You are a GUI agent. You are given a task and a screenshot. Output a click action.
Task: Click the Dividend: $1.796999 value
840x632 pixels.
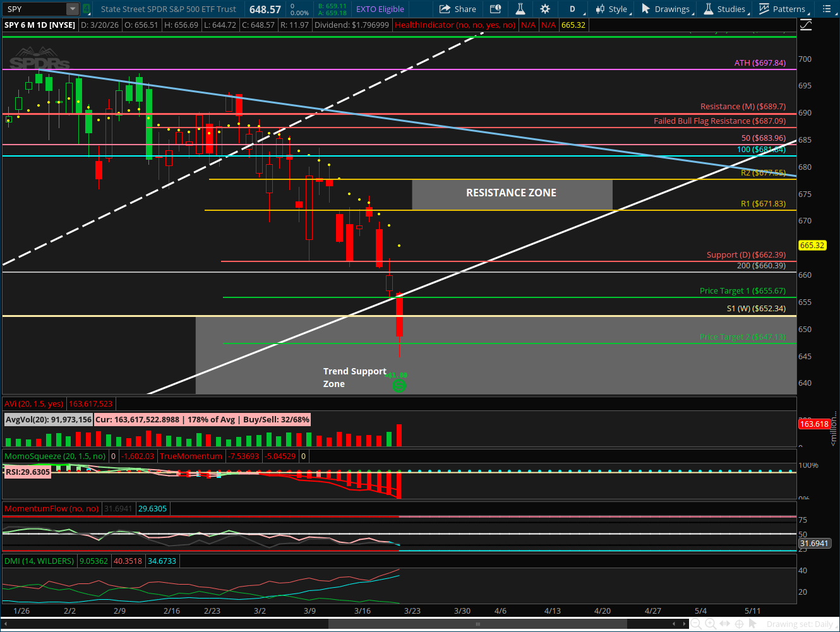coord(352,25)
